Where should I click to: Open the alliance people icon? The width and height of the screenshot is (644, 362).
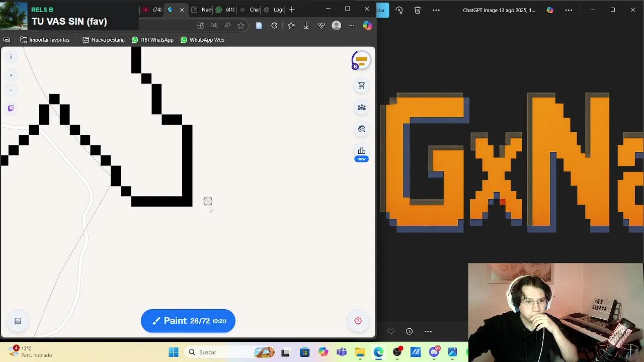pos(361,107)
